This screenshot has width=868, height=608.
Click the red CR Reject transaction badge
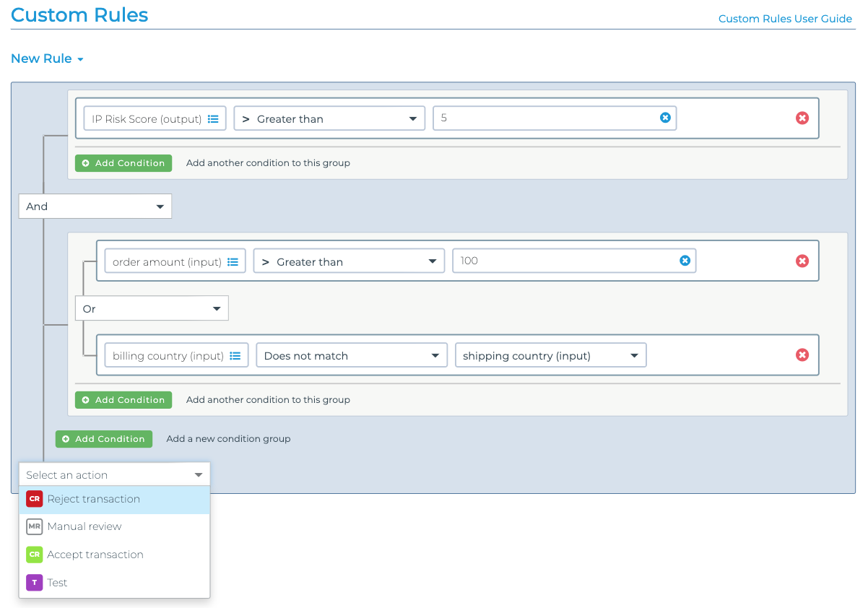(x=34, y=499)
